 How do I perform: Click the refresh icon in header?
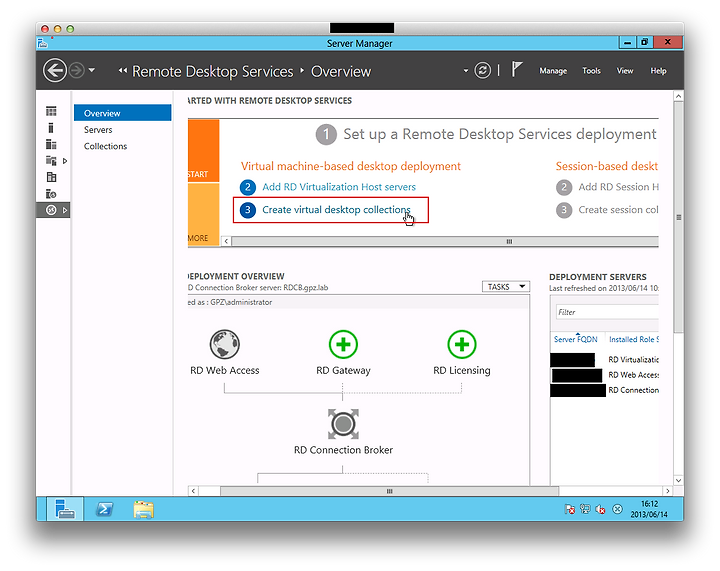[483, 70]
